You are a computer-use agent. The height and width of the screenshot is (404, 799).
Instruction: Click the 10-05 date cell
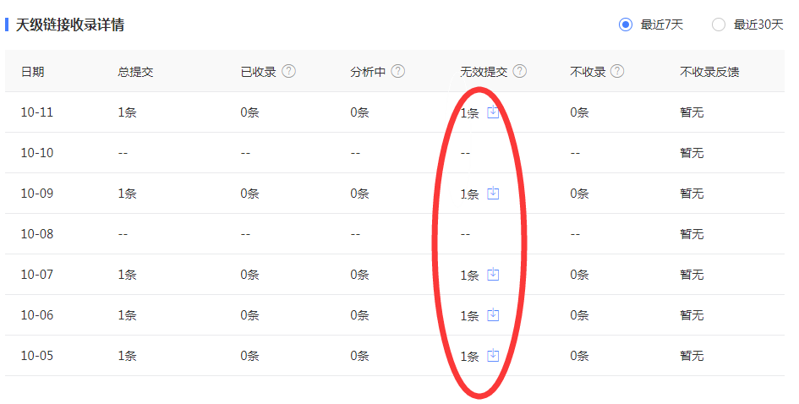tap(37, 356)
